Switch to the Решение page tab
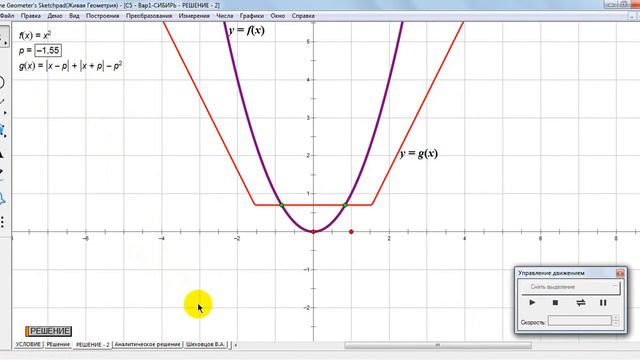Screen dimensions: 640x360 (x=58, y=344)
